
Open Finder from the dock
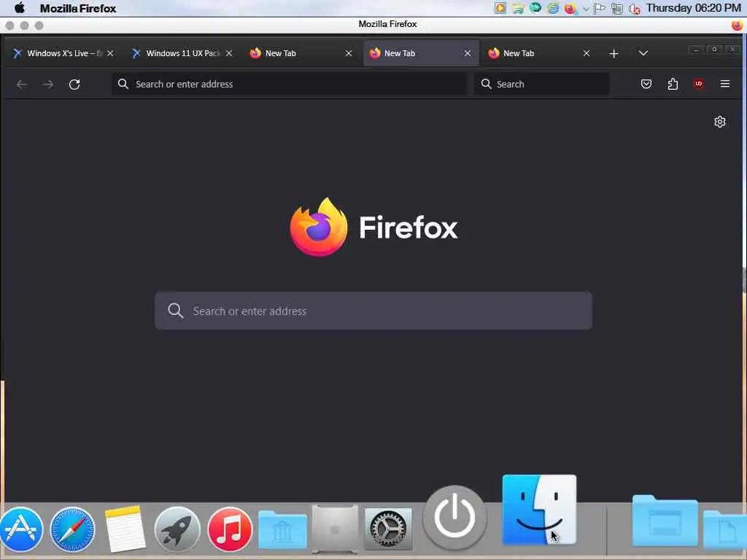click(x=539, y=510)
